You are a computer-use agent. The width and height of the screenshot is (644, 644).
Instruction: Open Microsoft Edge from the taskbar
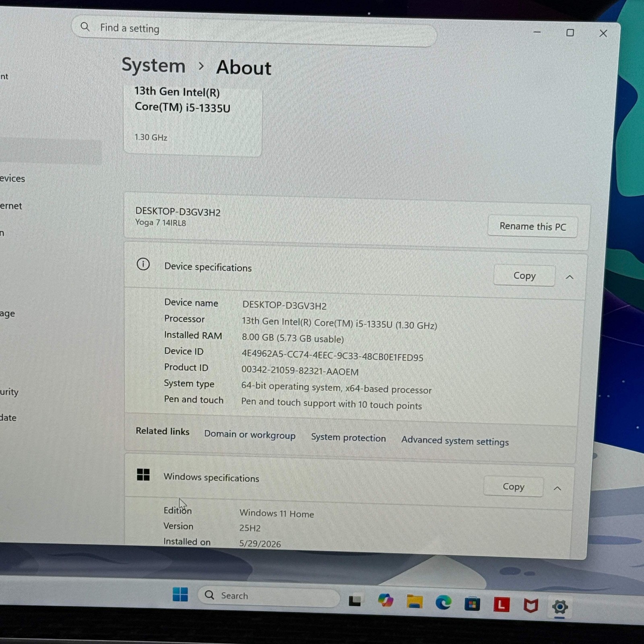(443, 603)
